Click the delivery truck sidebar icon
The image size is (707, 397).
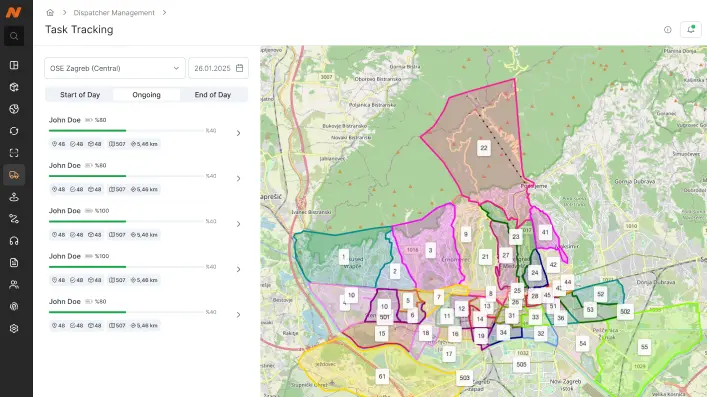[x=14, y=175]
